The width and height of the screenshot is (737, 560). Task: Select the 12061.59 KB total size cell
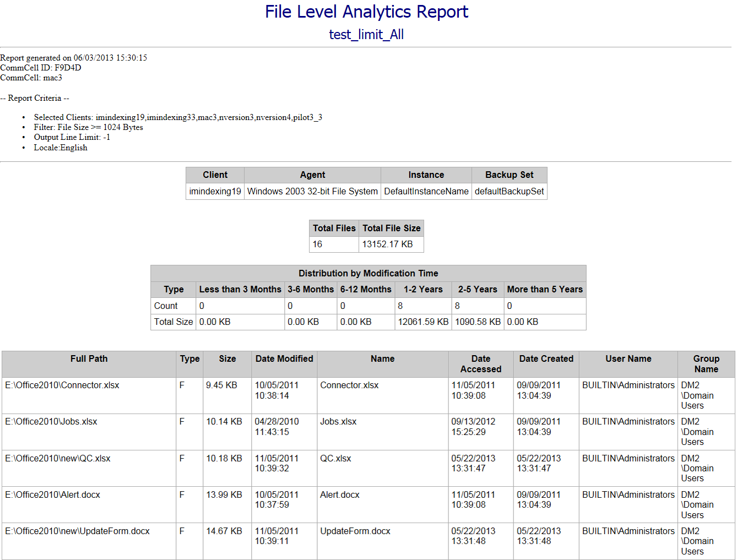point(423,322)
